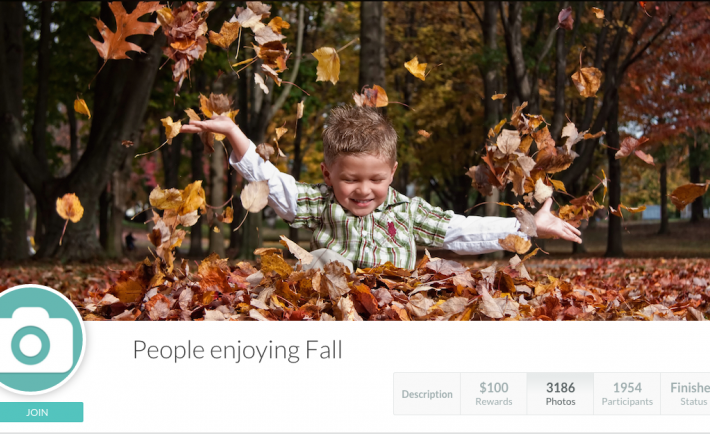Select the 3186 Photos tab

click(560, 394)
